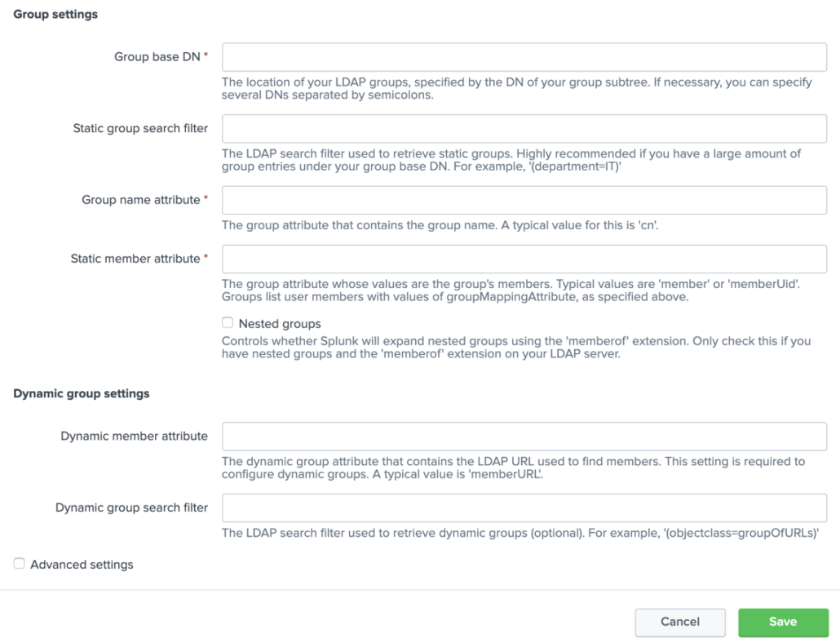Select the Static member attribute text box
Viewport: 840px width, 643px height.
point(524,259)
